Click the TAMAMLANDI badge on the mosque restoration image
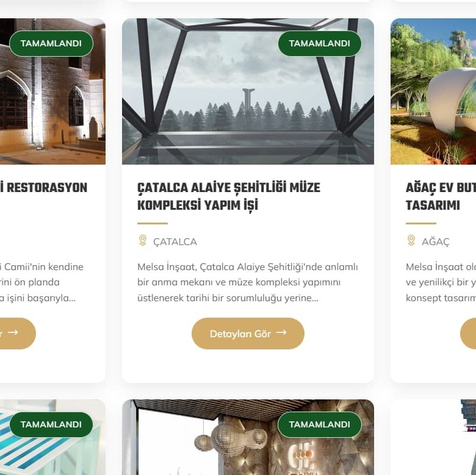The width and height of the screenshot is (476, 475). tap(51, 43)
